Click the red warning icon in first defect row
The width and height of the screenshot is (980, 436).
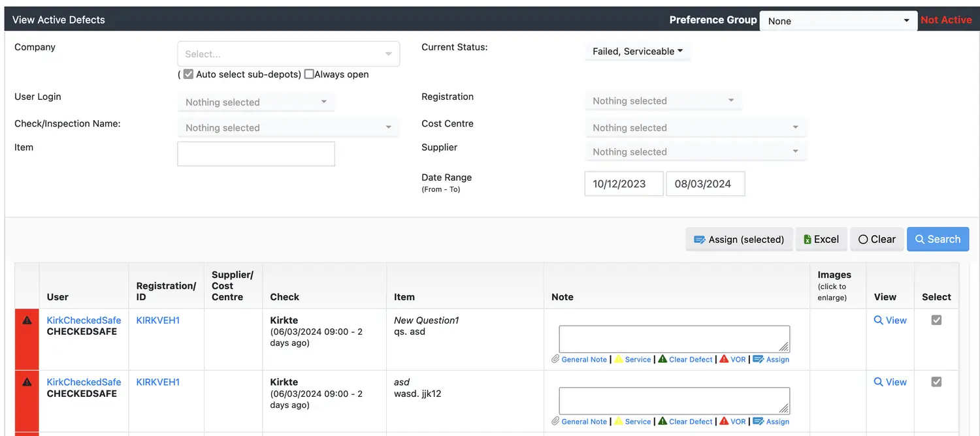(x=27, y=320)
